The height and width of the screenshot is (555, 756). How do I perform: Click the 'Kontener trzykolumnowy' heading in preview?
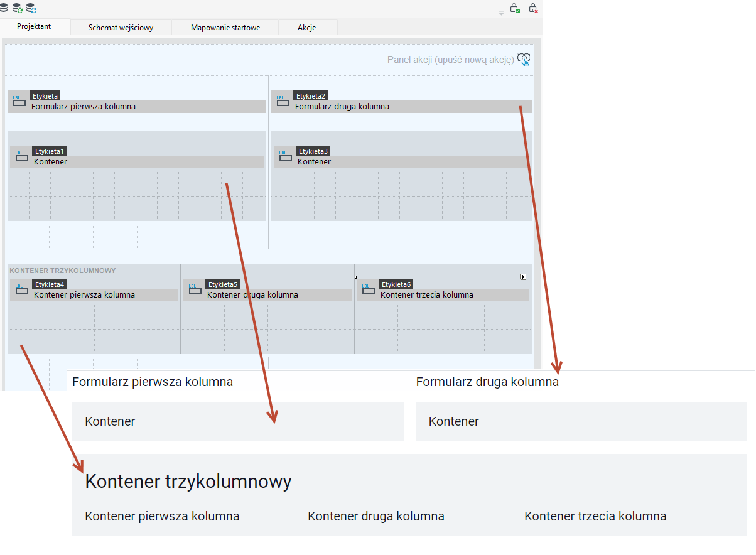(x=188, y=482)
